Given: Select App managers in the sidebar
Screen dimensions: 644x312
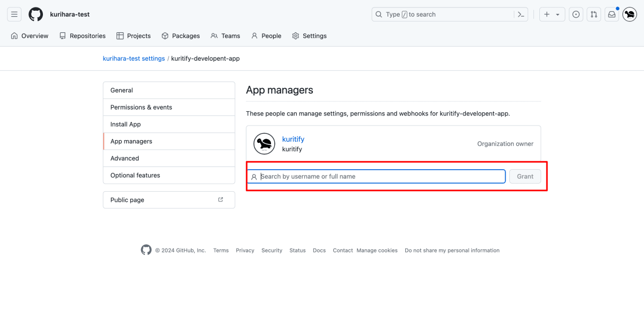Looking at the screenshot, I should [x=169, y=141].
